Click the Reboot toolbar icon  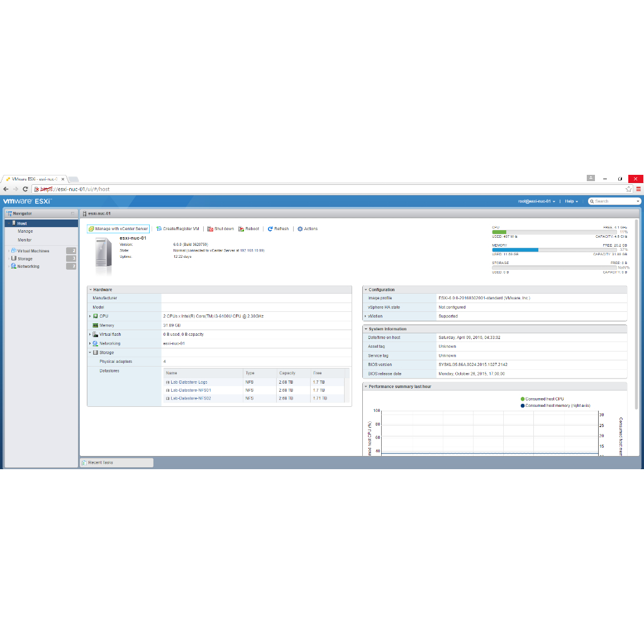[241, 229]
